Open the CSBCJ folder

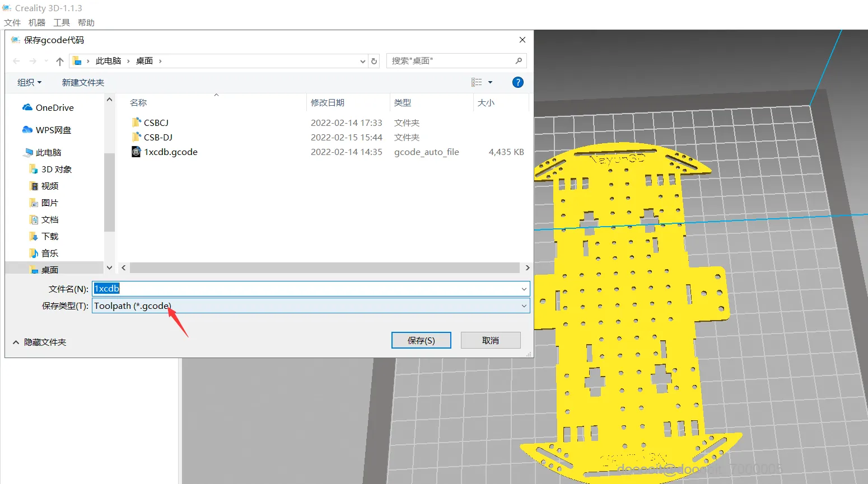(x=156, y=123)
